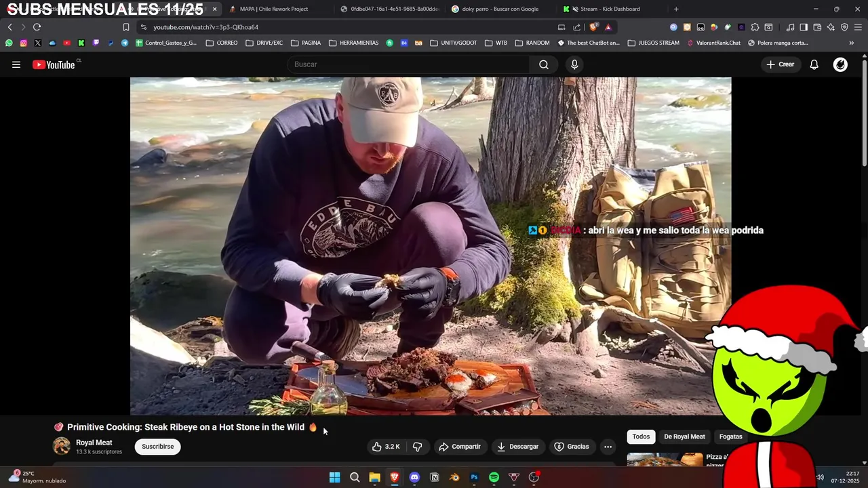The width and height of the screenshot is (868, 488).
Task: Click the Royal Meat channel avatar
Action: pyautogui.click(x=62, y=446)
